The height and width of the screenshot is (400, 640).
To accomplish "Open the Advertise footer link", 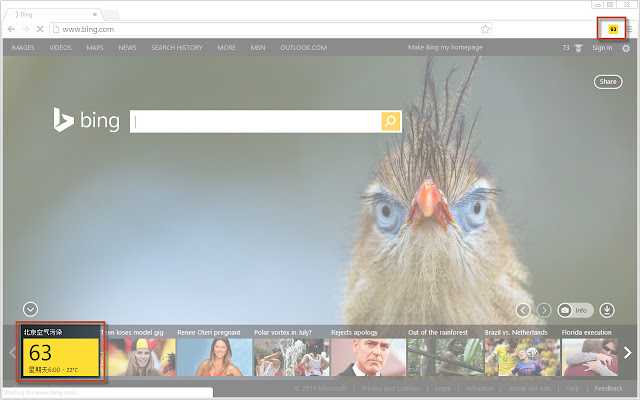I will (479, 389).
